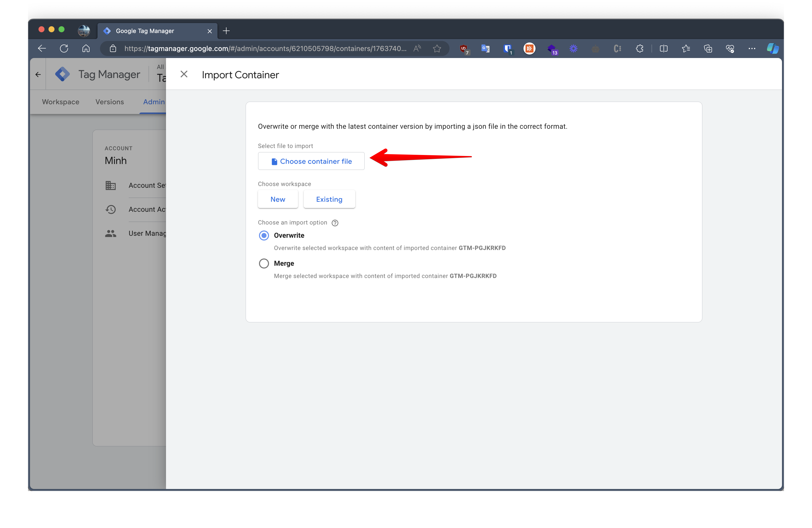Select the Overwrite radio option
Image resolution: width=812 pixels, height=528 pixels.
tap(264, 235)
